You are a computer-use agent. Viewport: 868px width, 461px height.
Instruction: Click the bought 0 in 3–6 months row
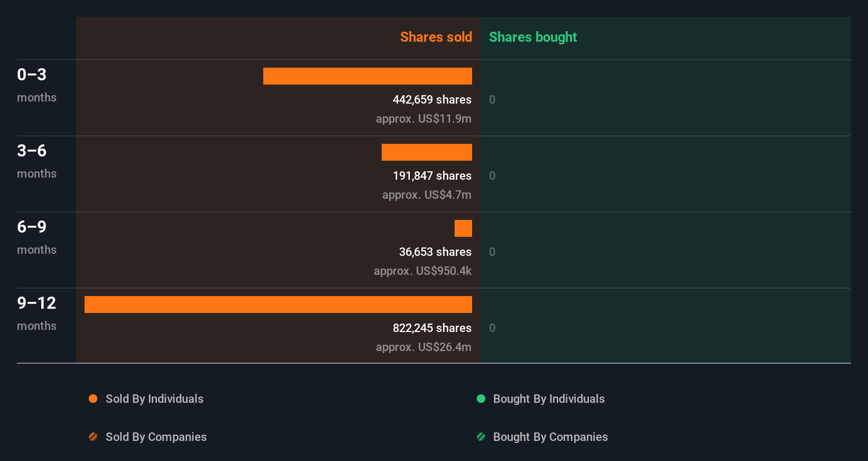click(492, 176)
